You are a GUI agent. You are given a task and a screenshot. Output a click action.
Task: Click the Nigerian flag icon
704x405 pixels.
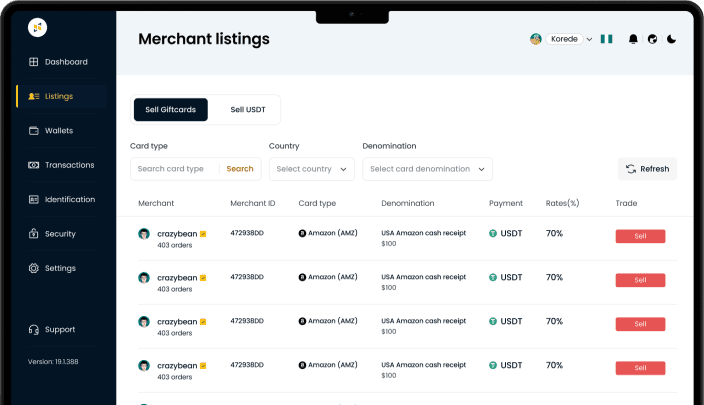click(x=606, y=39)
